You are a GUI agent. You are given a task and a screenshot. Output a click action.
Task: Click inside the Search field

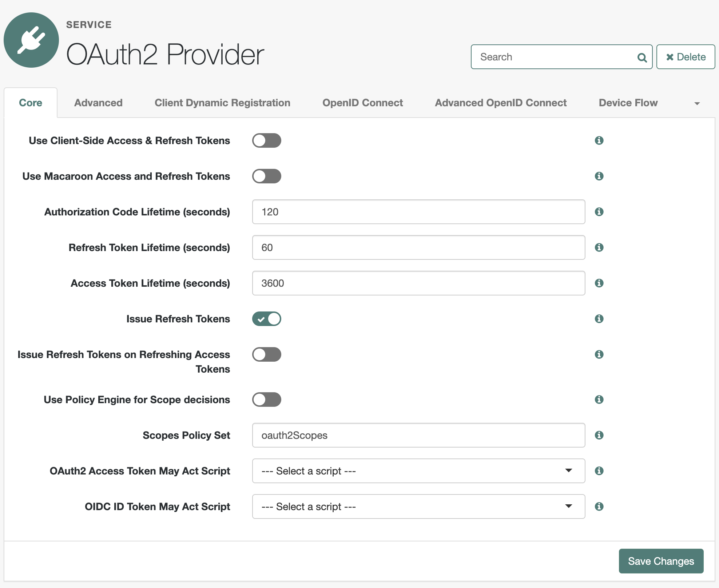coord(546,57)
